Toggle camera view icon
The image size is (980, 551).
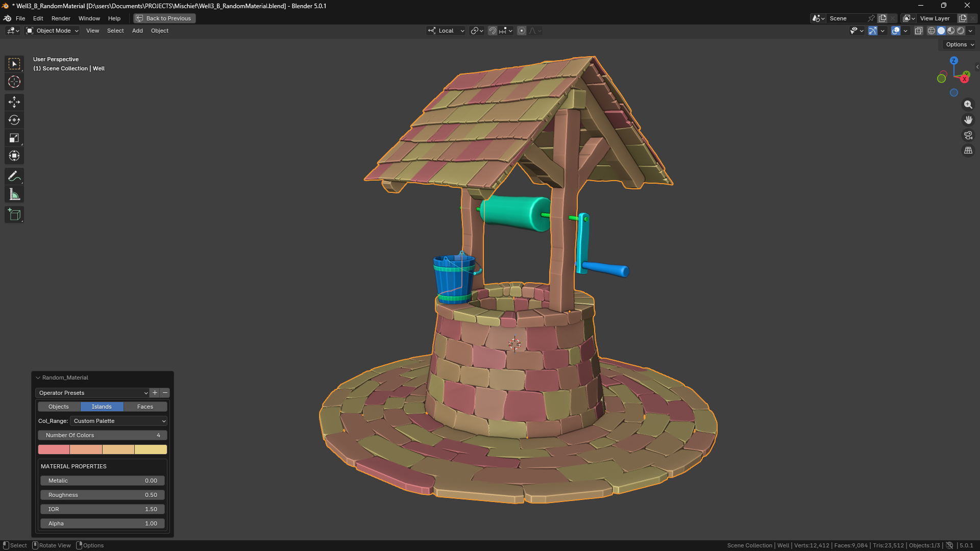(x=968, y=135)
